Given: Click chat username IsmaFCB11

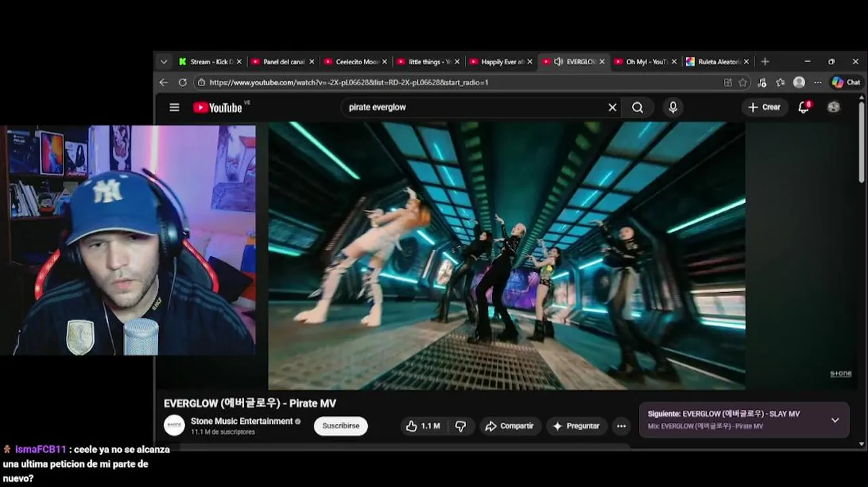Looking at the screenshot, I should [x=41, y=449].
